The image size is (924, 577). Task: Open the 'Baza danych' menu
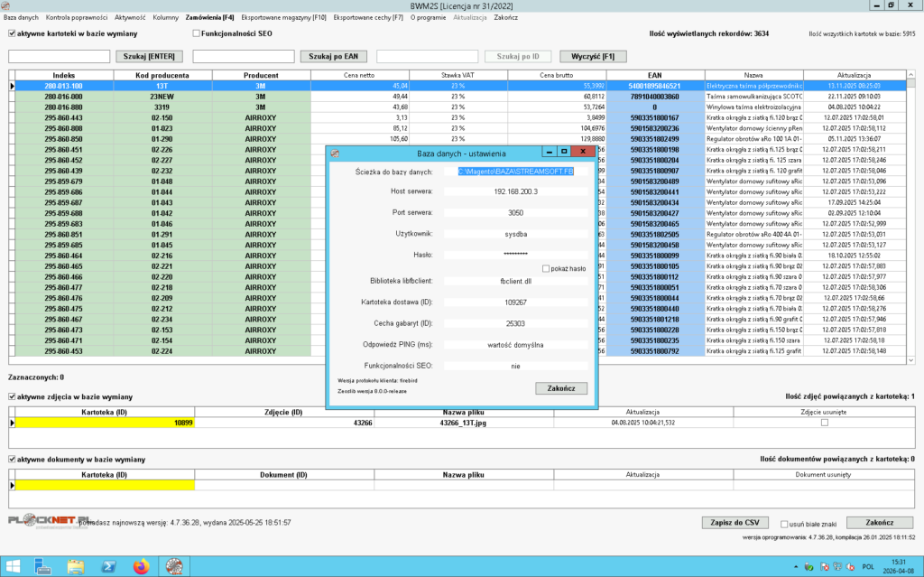[x=22, y=17]
